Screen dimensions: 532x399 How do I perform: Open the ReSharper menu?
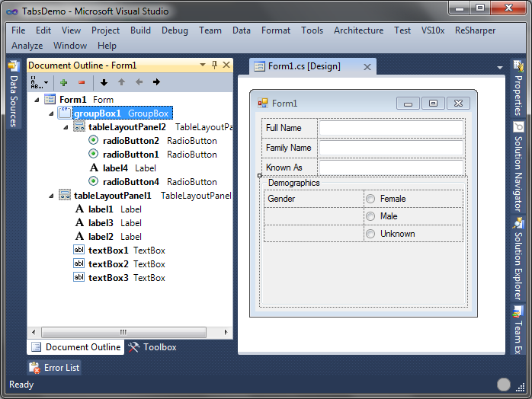(475, 30)
